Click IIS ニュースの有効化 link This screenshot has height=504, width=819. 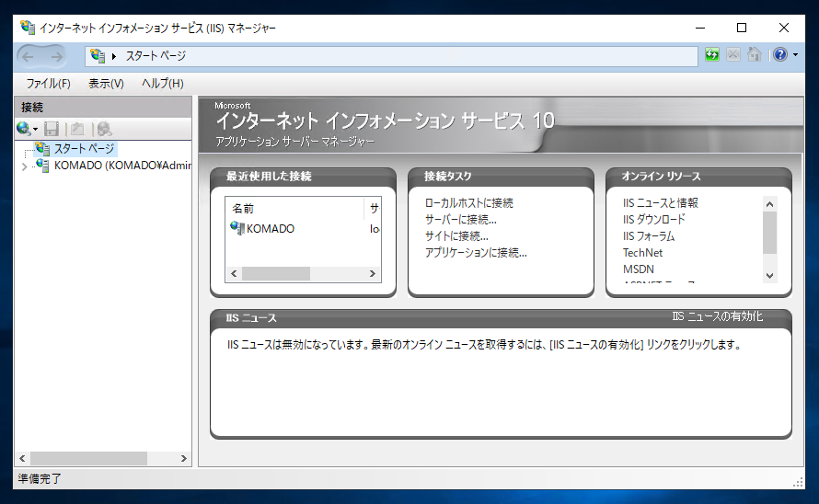pos(717,316)
